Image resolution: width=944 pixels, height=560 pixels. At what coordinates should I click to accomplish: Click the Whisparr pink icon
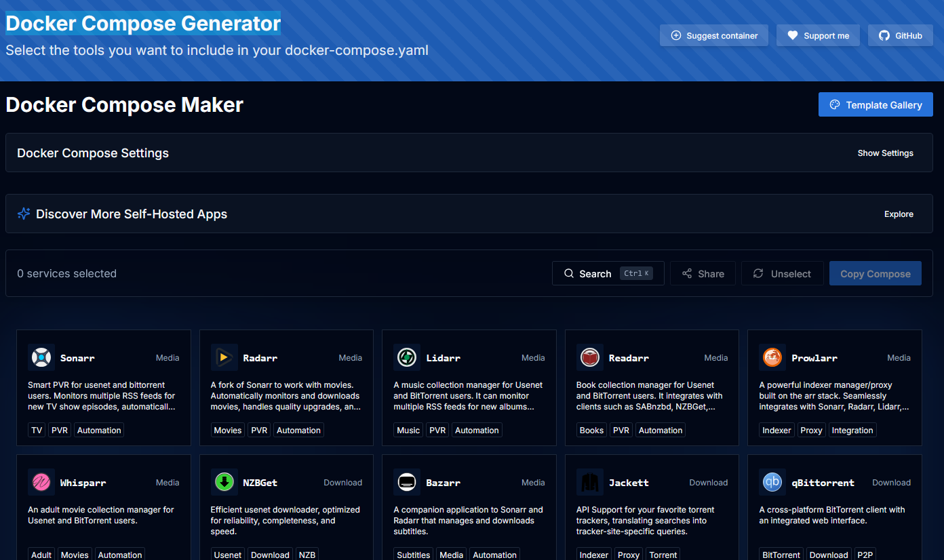click(41, 482)
